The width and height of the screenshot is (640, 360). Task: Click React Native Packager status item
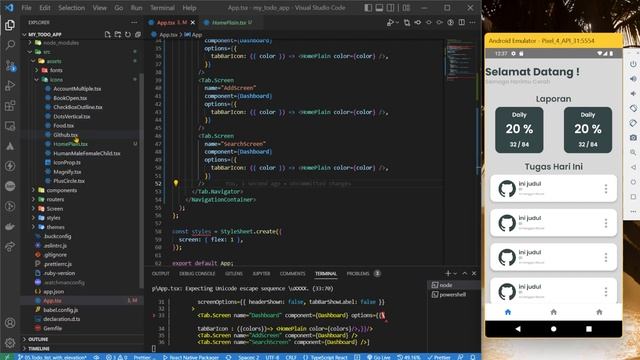tap(191, 357)
